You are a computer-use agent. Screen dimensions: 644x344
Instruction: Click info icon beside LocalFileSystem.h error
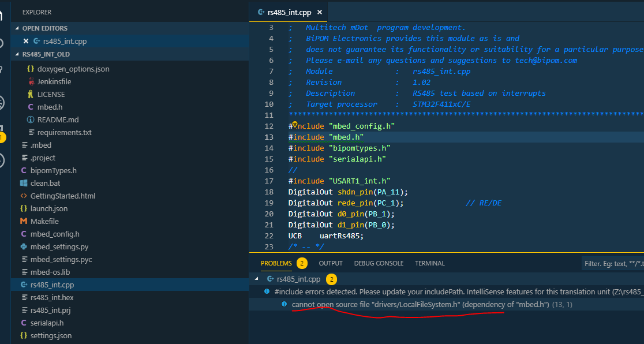284,304
